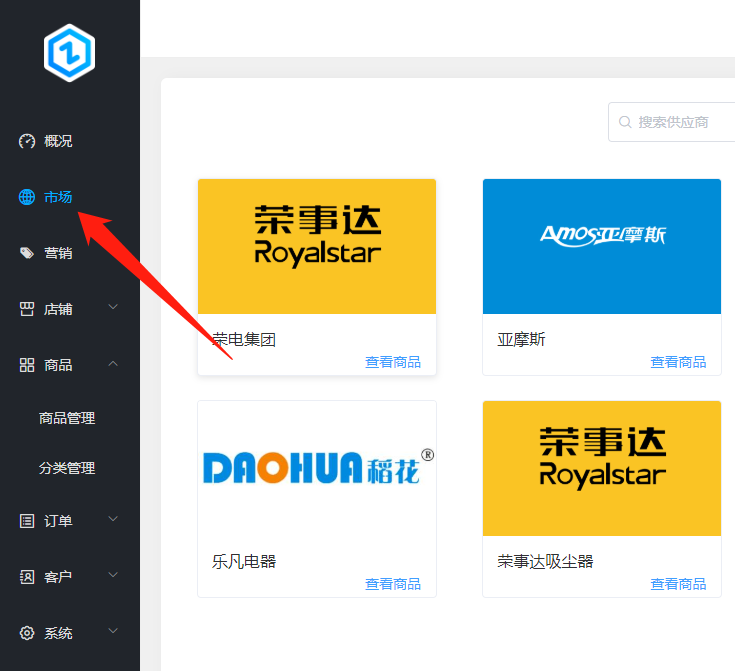
Task: Click 查看商品 link under 荣事达吸尘器
Action: (678, 584)
